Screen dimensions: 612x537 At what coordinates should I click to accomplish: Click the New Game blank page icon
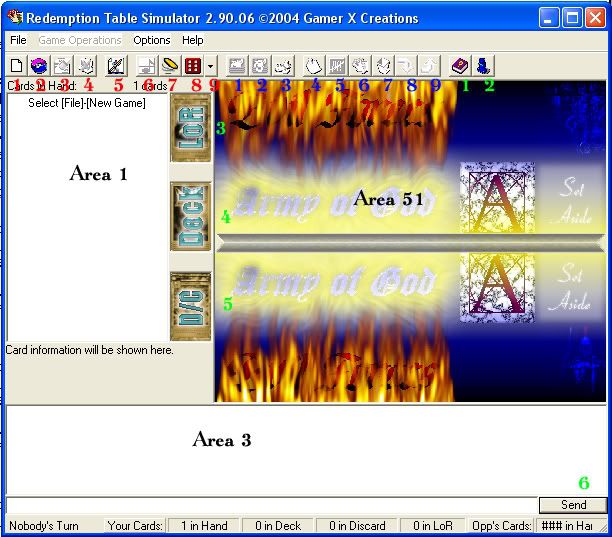point(17,66)
